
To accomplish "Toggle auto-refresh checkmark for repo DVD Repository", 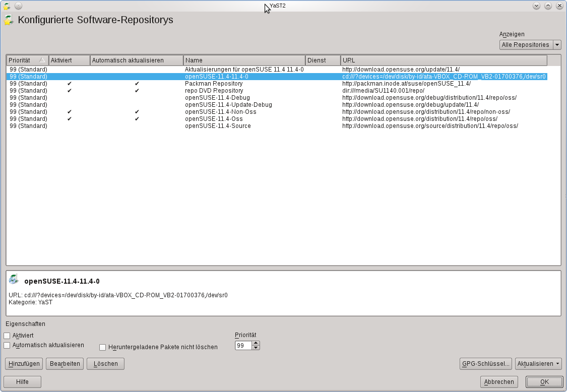I will click(137, 91).
